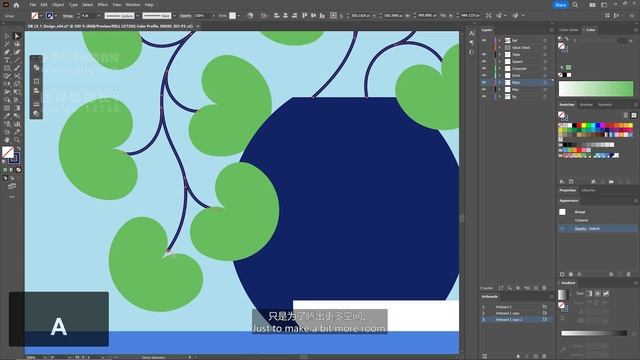The height and width of the screenshot is (360, 640).
Task: Select the Lasso tool
Action: click(x=17, y=44)
